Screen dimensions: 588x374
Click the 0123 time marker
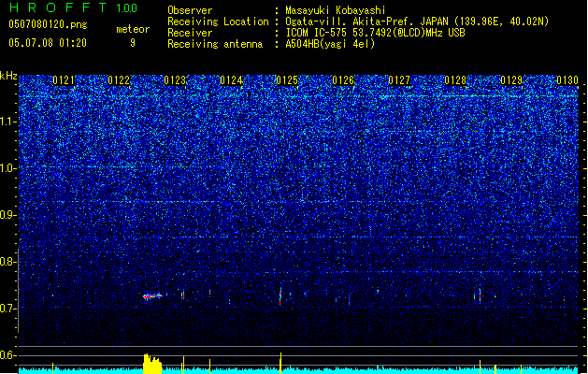point(175,80)
